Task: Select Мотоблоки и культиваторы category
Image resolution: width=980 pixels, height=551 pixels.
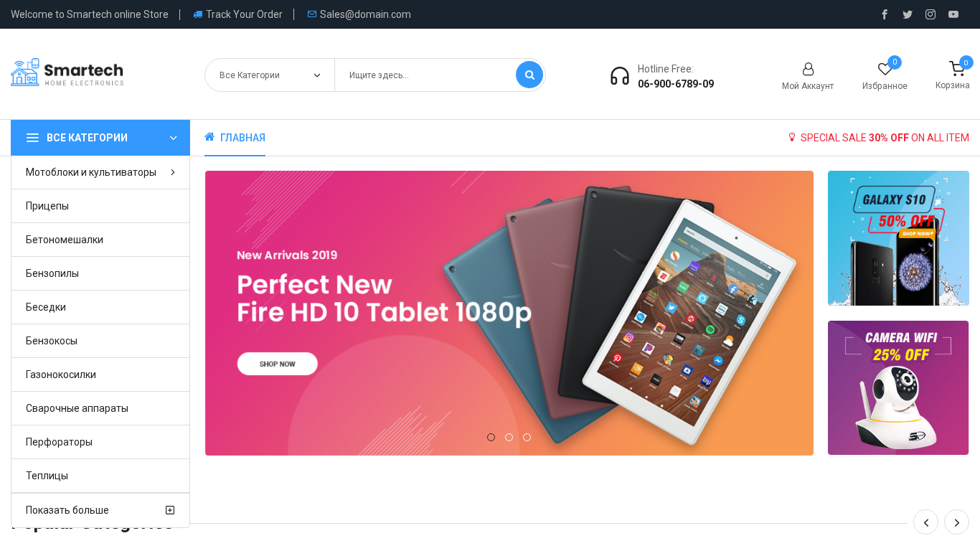Action: 100,172
